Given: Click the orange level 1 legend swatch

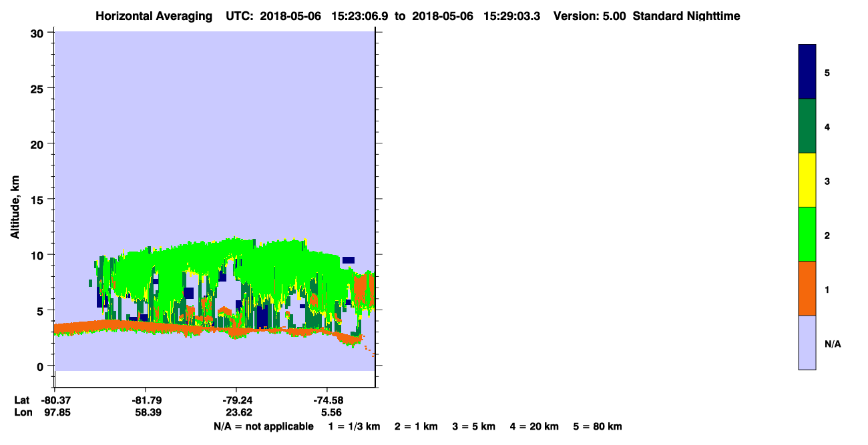Looking at the screenshot, I should click(807, 288).
